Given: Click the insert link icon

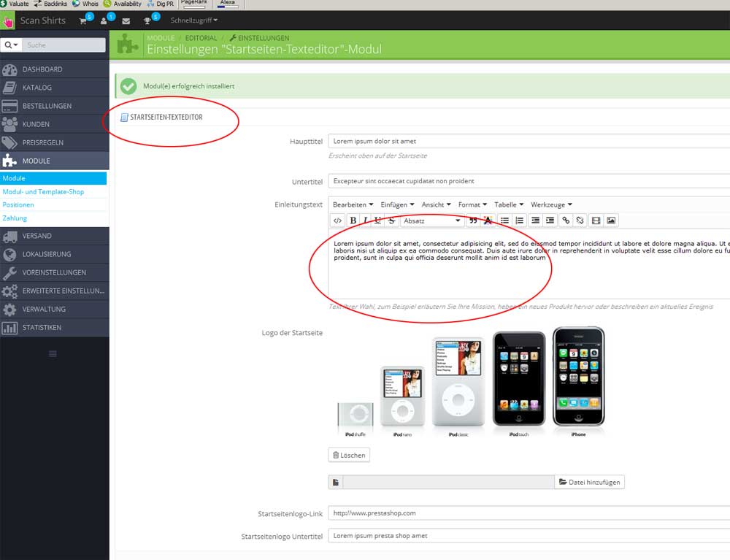Looking at the screenshot, I should 566,220.
